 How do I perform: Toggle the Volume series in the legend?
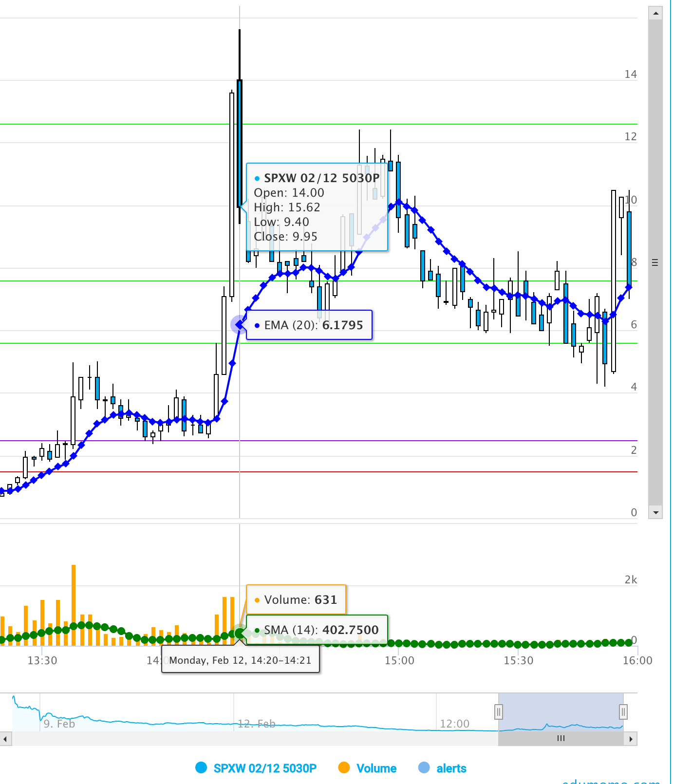click(x=368, y=768)
